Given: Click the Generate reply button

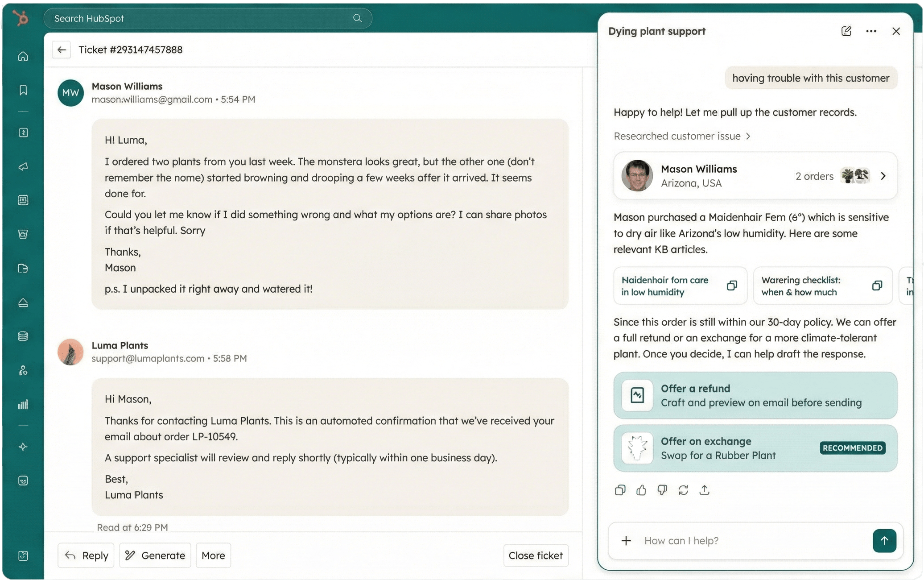Looking at the screenshot, I should (x=155, y=555).
